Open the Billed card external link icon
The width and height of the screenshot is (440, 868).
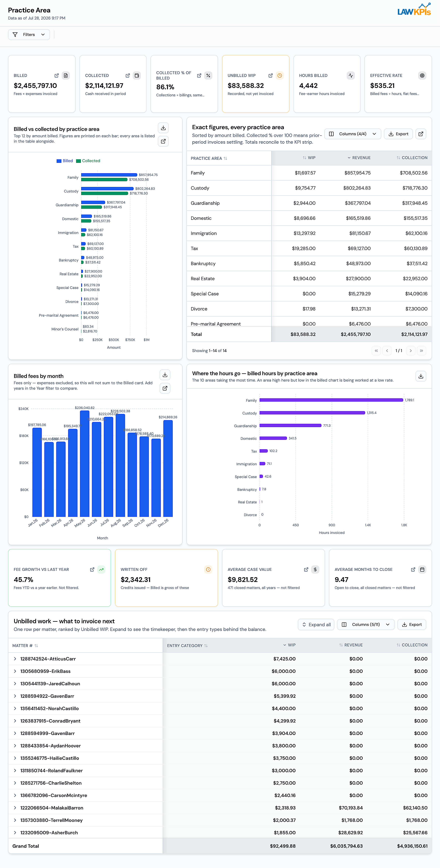click(56, 75)
